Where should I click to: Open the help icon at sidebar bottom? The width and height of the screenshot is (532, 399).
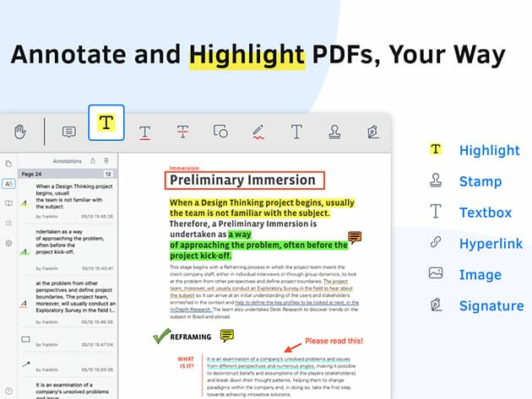click(x=8, y=243)
